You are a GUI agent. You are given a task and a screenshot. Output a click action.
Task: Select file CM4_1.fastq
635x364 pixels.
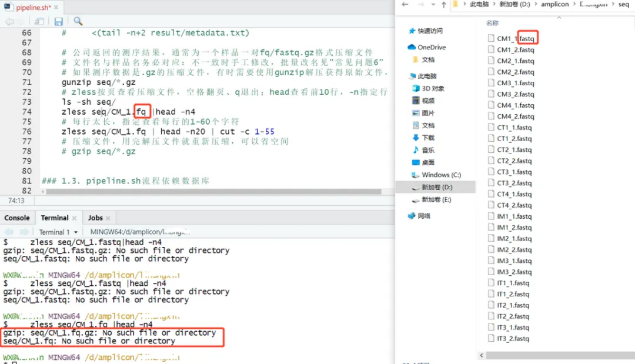511,105
